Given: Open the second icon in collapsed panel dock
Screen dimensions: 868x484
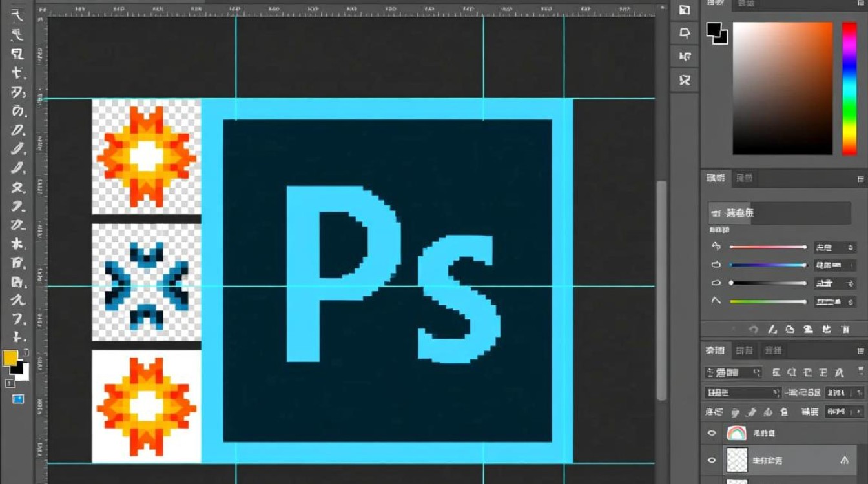Looking at the screenshot, I should click(x=685, y=33).
